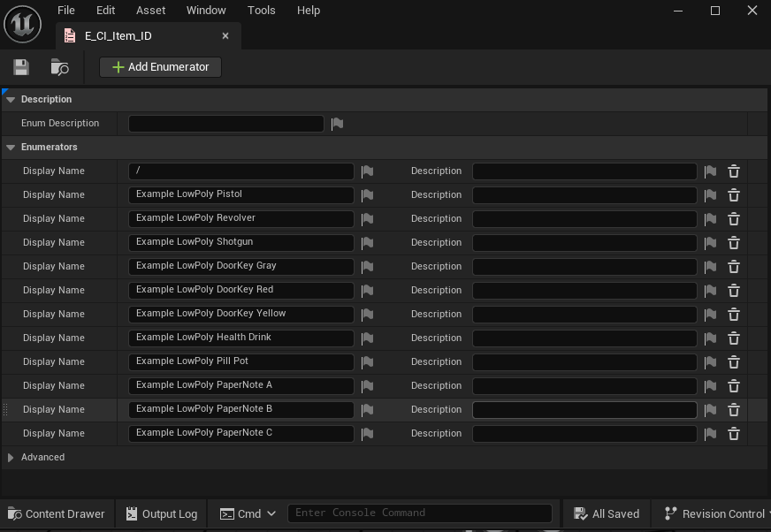Edit the Example LowPoly DoorKey Gray name field
The width and height of the screenshot is (771, 532).
[x=240, y=266]
